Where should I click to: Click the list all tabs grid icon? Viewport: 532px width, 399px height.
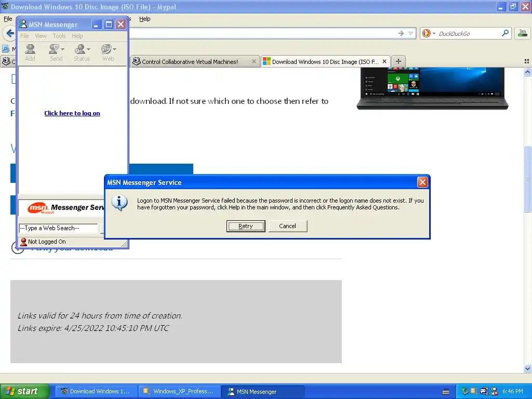point(527,61)
